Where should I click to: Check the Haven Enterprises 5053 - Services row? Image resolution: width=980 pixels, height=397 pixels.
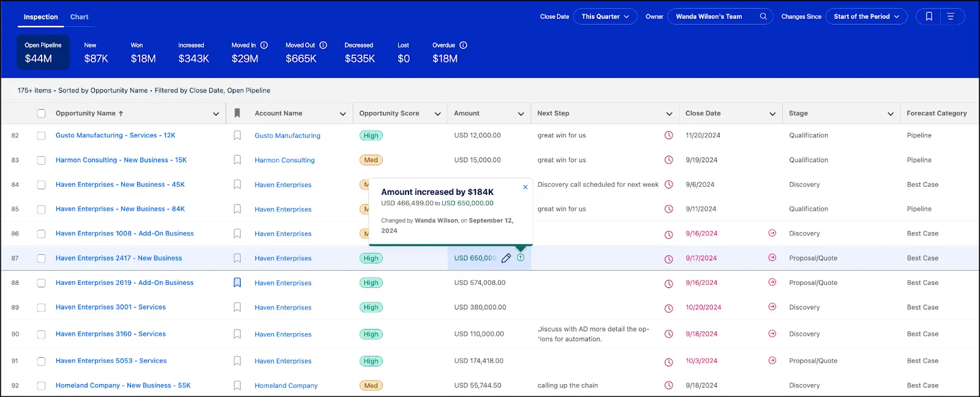pos(41,361)
